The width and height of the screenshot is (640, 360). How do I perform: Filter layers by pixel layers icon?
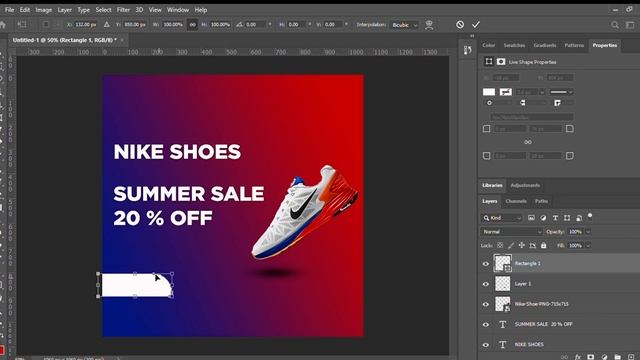[x=531, y=218]
